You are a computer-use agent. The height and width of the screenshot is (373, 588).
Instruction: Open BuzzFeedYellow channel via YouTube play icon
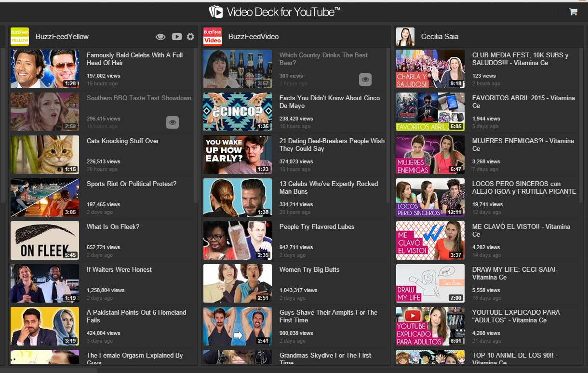176,37
